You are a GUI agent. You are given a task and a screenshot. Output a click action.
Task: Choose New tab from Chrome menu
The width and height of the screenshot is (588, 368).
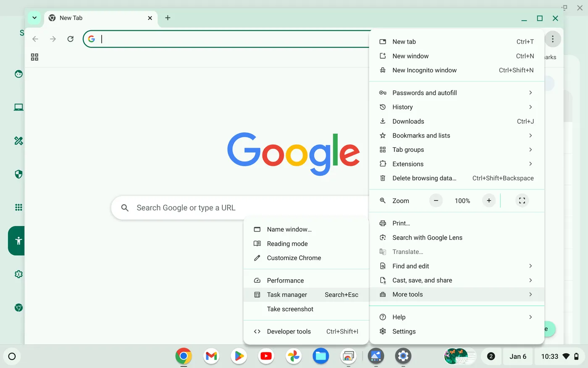(x=457, y=42)
